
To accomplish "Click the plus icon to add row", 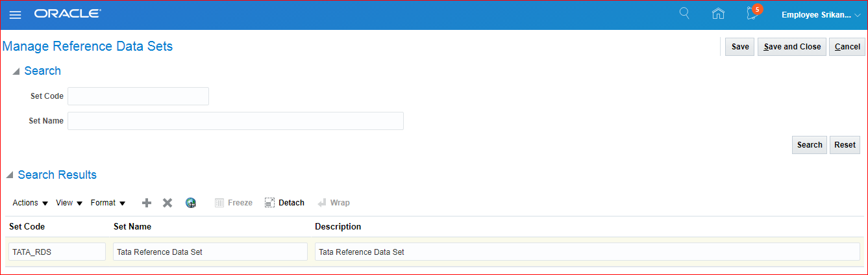I will (147, 203).
